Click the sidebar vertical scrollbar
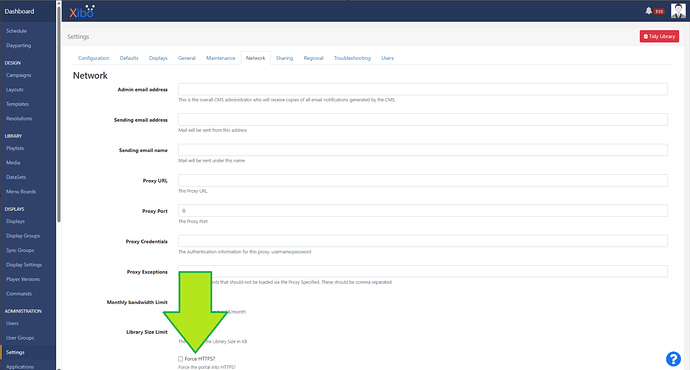690x370 pixels. pos(59,112)
